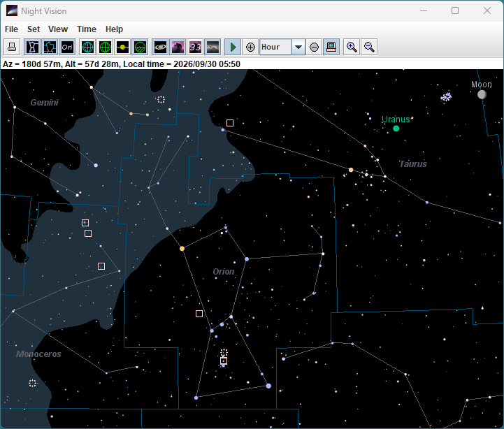The image size is (504, 429).
Task: Click the Pleiades cluster near the Moon
Action: (446, 96)
